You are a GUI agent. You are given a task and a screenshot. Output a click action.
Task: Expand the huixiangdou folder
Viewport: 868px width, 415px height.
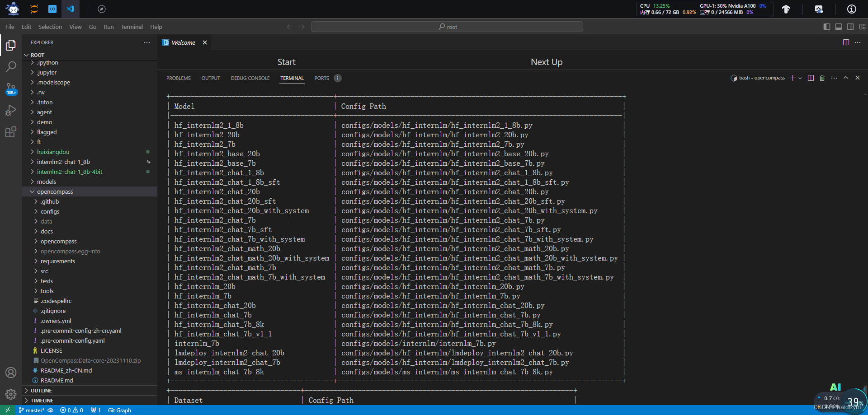[90, 152]
